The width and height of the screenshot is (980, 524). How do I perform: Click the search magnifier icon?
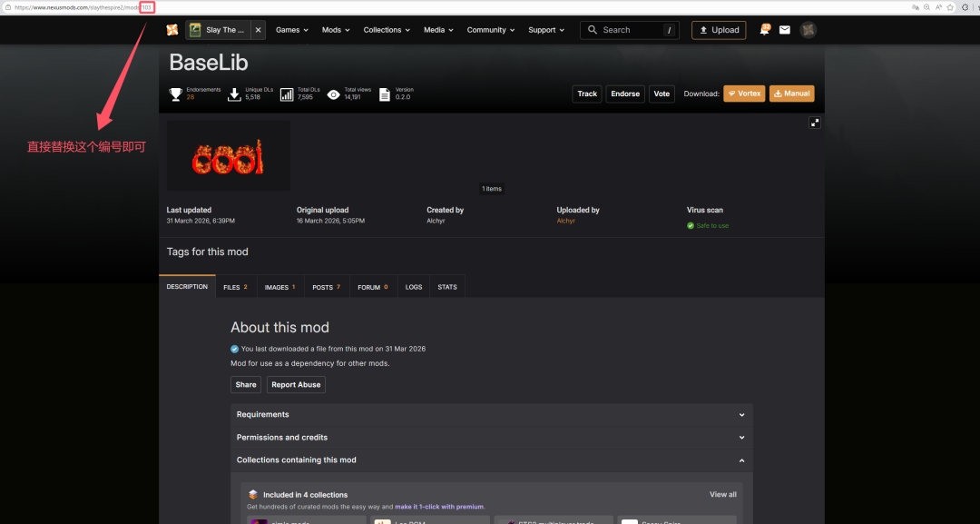(593, 30)
